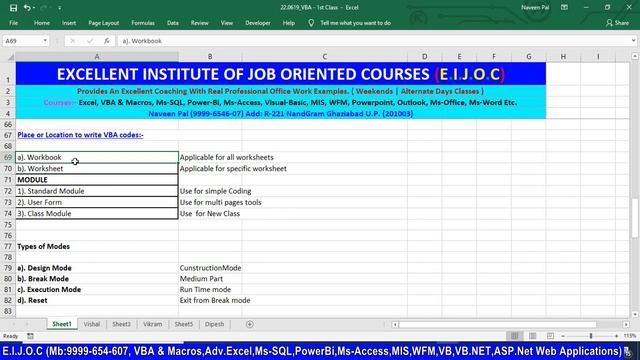Image resolution: width=640 pixels, height=360 pixels.
Task: Switch to Normal view icon
Action: 514,336
